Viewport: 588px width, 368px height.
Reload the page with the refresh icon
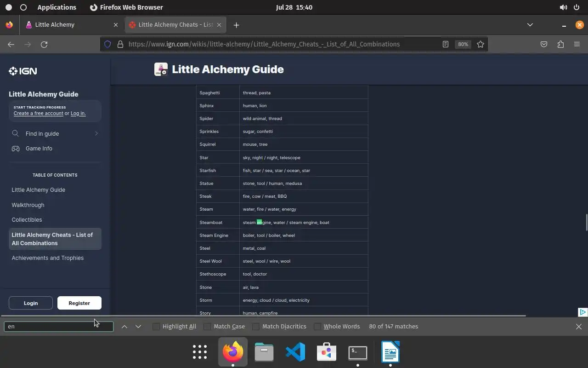44,44
